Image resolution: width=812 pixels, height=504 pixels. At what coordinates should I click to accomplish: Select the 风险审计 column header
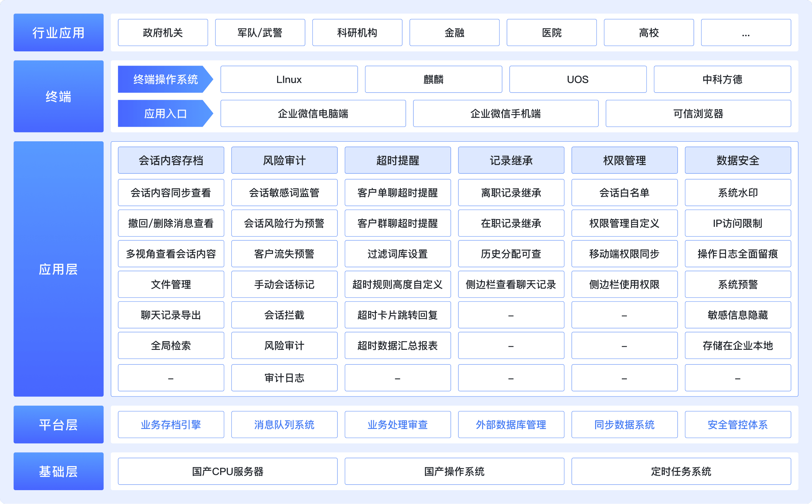coord(284,160)
